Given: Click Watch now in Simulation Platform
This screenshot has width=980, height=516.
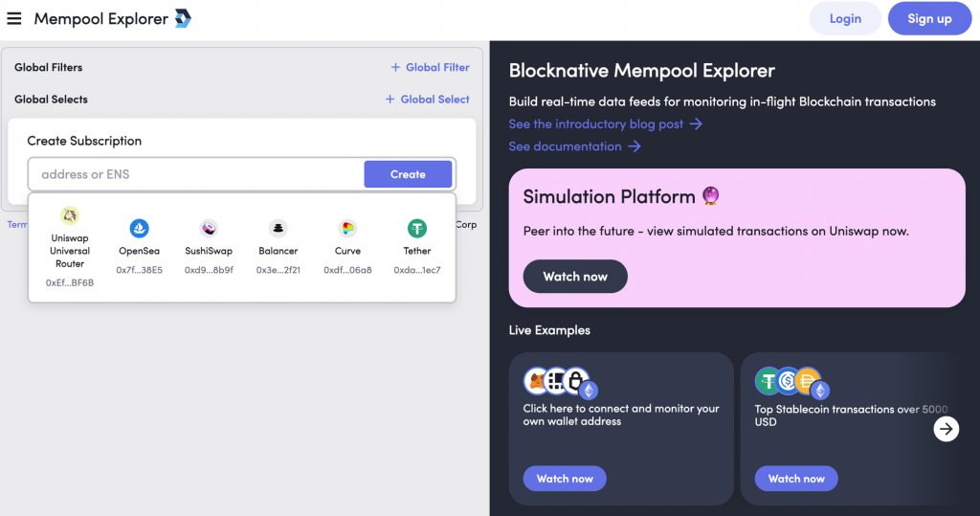Looking at the screenshot, I should [x=575, y=277].
